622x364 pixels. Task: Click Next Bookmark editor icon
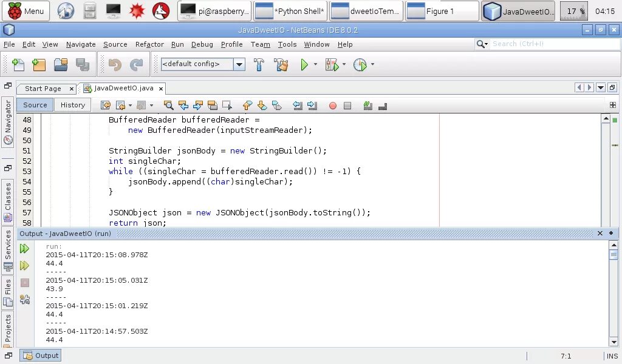coord(262,106)
